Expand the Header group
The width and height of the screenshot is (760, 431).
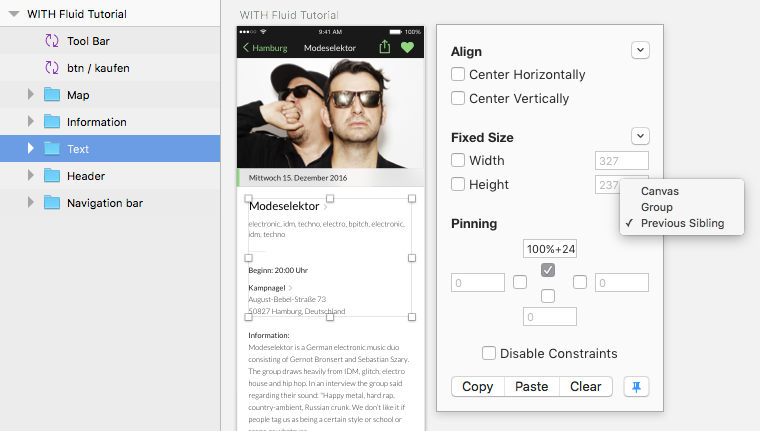point(31,176)
